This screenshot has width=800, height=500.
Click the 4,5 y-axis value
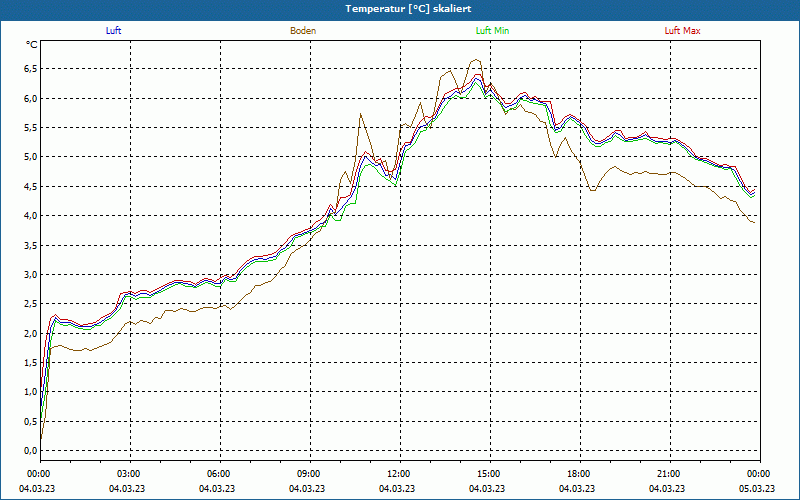[x=30, y=187]
